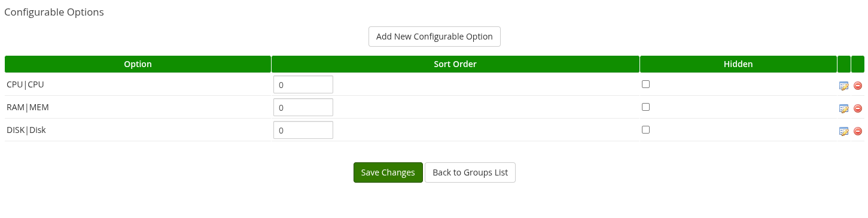
Task: Delete the CPU|CPU option
Action: pos(857,86)
